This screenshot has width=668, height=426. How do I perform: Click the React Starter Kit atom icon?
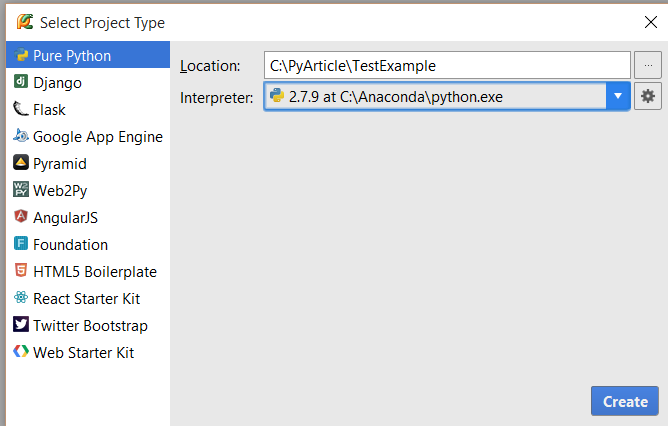[x=21, y=297]
